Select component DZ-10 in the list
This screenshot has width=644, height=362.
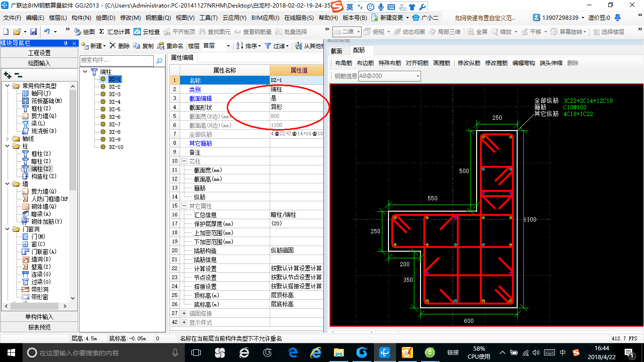coord(116,147)
